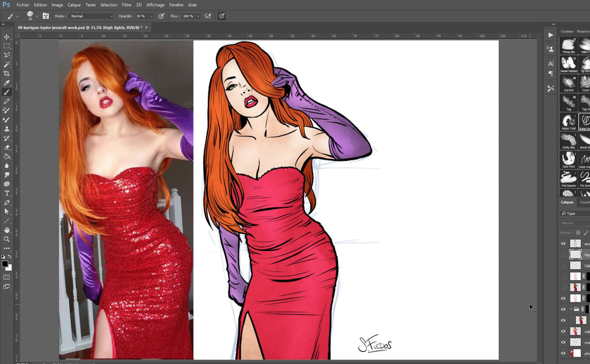Image resolution: width=590 pixels, height=364 pixels.
Task: Open the tool presets wrench icon
Action: point(551,89)
